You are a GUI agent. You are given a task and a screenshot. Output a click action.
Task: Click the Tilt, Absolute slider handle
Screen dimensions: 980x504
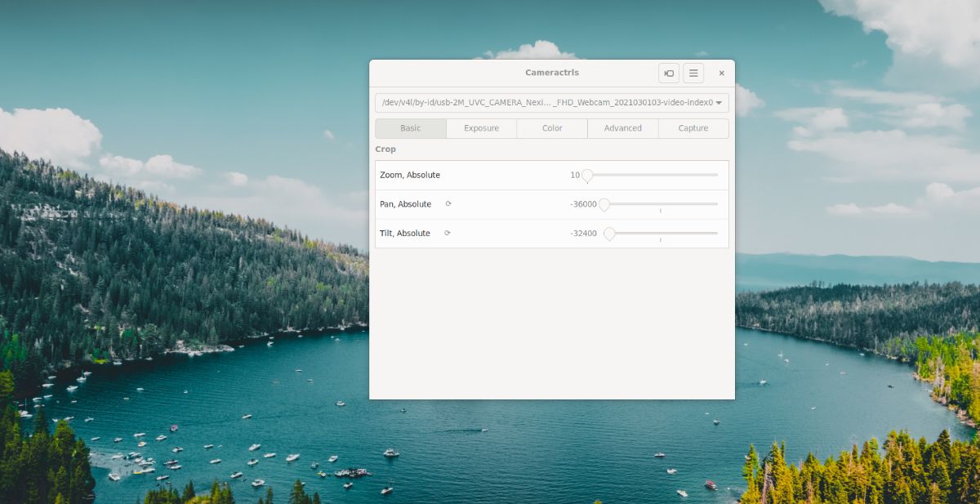[x=609, y=234]
